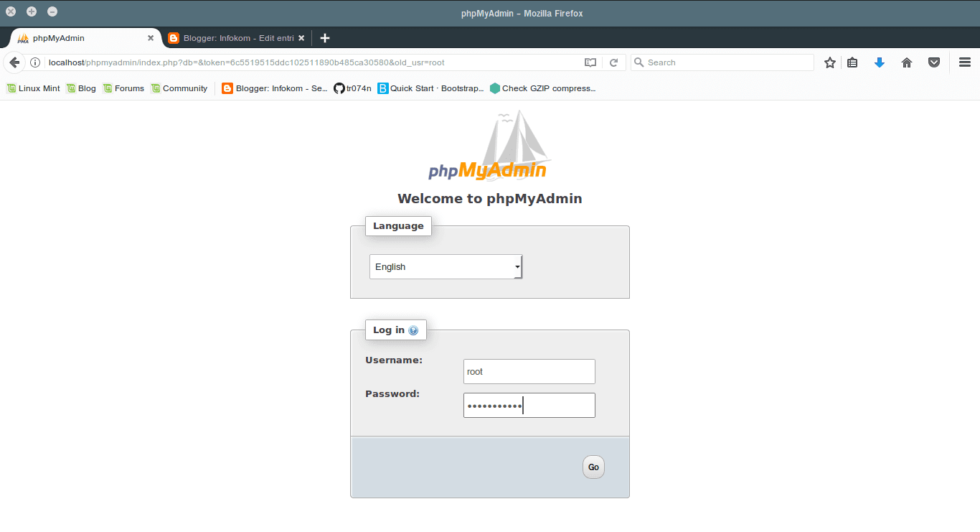Submit login with the Go button
Viewport: 980px width, 532px height.
coord(593,467)
